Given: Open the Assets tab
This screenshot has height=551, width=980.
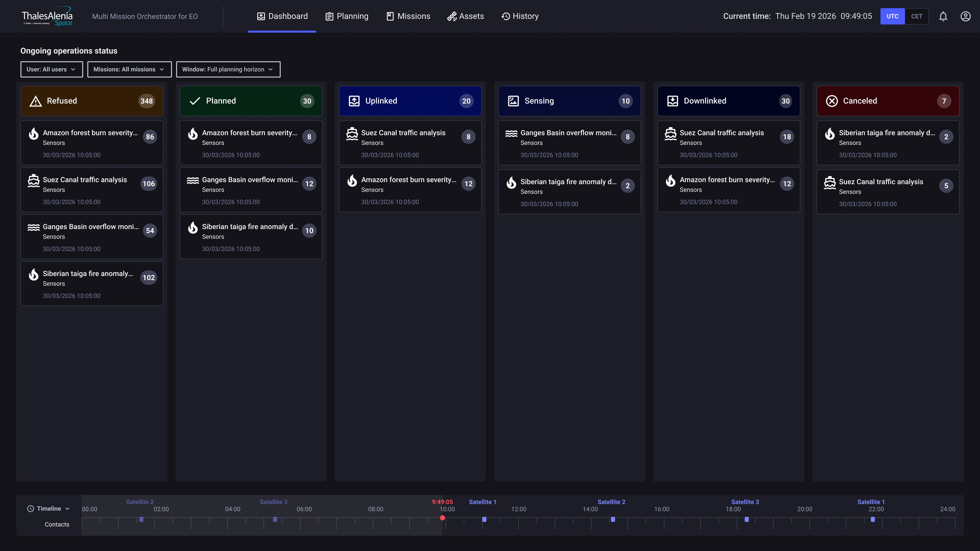Looking at the screenshot, I should [466, 16].
